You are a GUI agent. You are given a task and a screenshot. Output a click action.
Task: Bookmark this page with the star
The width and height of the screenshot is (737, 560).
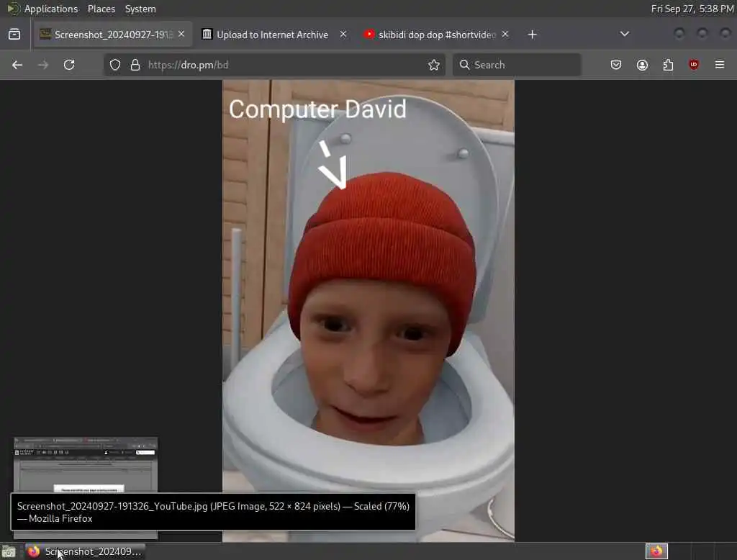click(434, 65)
